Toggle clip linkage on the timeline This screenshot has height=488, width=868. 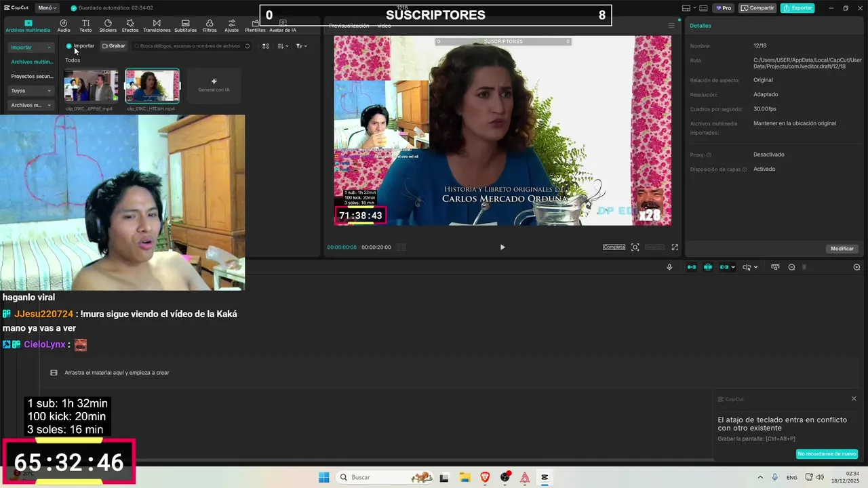pos(724,267)
